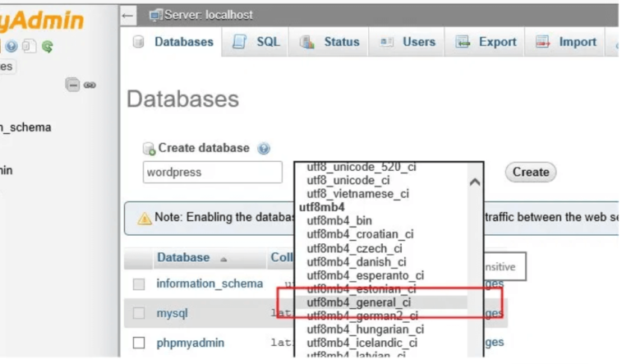The width and height of the screenshot is (631, 364).
Task: Click the warning icon in the note banner
Action: point(145,219)
